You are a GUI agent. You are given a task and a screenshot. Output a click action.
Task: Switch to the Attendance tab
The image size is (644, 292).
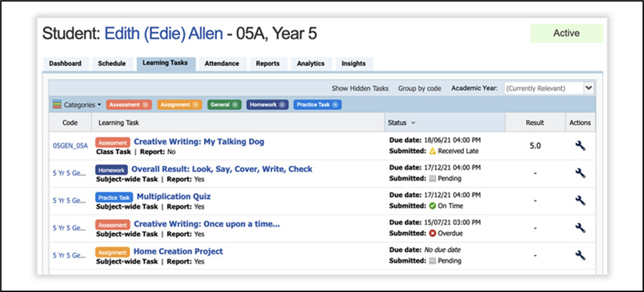222,63
